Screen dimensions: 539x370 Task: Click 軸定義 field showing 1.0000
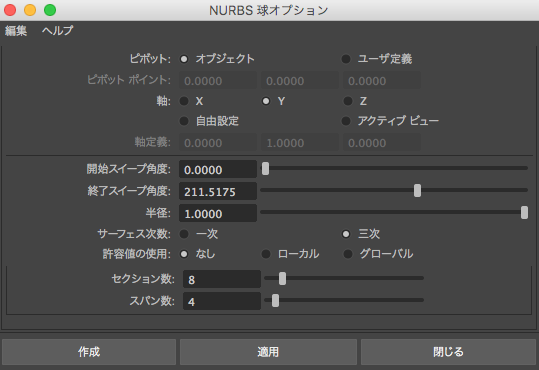(300, 142)
